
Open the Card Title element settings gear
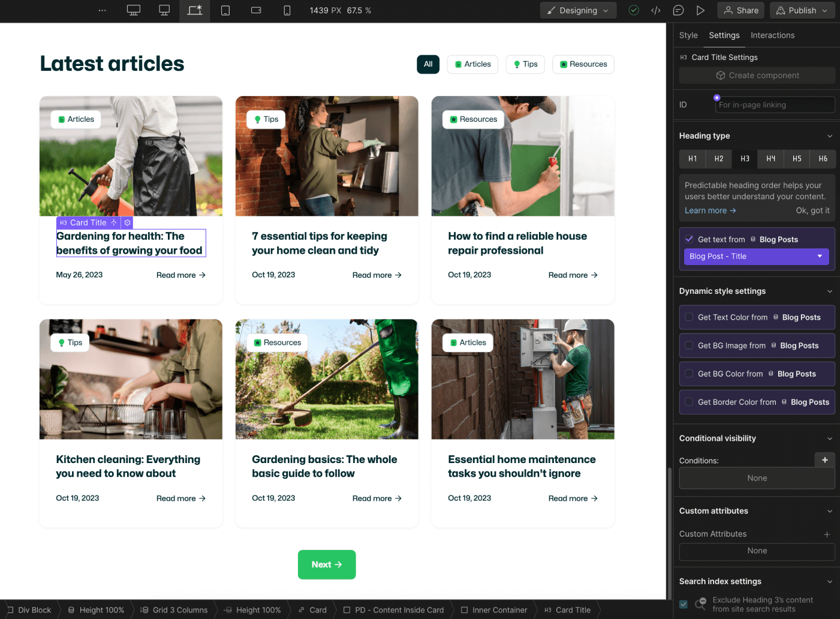tap(127, 223)
